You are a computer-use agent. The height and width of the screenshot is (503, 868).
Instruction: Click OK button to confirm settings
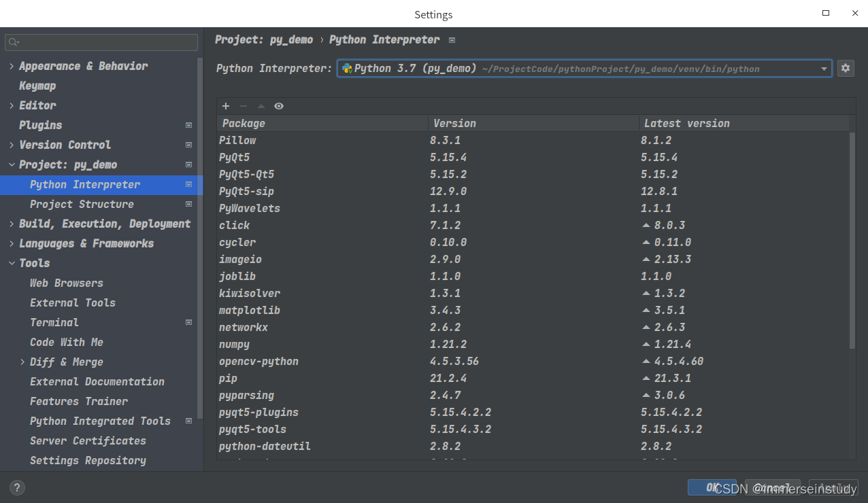[x=712, y=487]
